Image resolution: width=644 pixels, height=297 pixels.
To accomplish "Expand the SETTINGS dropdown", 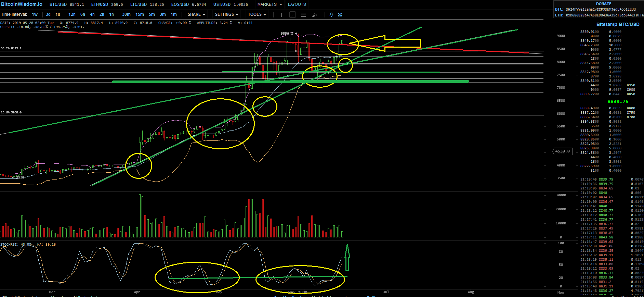I will pos(226,14).
